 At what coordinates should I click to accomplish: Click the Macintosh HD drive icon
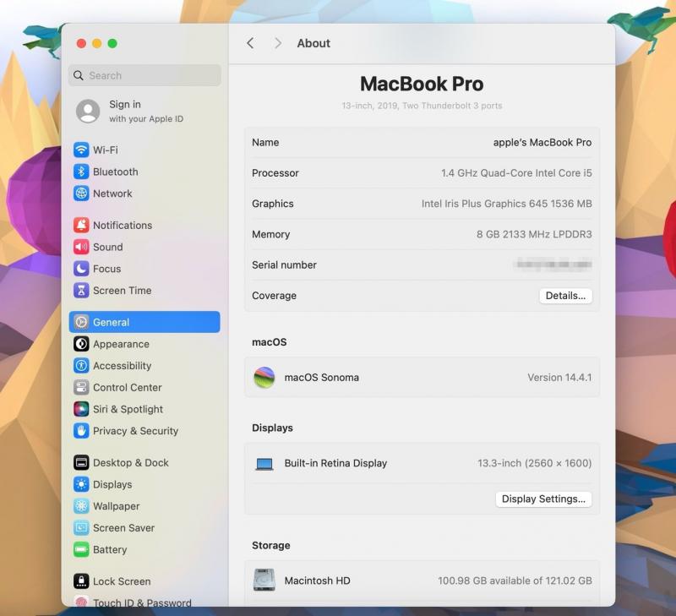[264, 581]
